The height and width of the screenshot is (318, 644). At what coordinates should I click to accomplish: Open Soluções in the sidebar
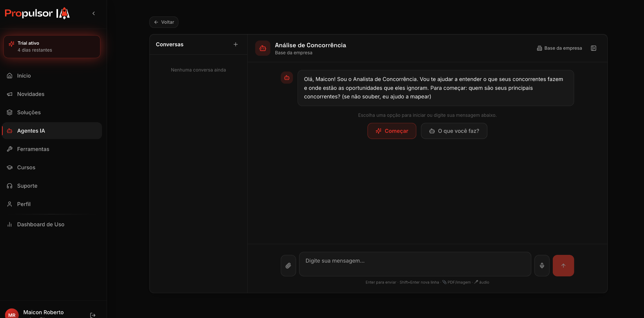[52, 112]
